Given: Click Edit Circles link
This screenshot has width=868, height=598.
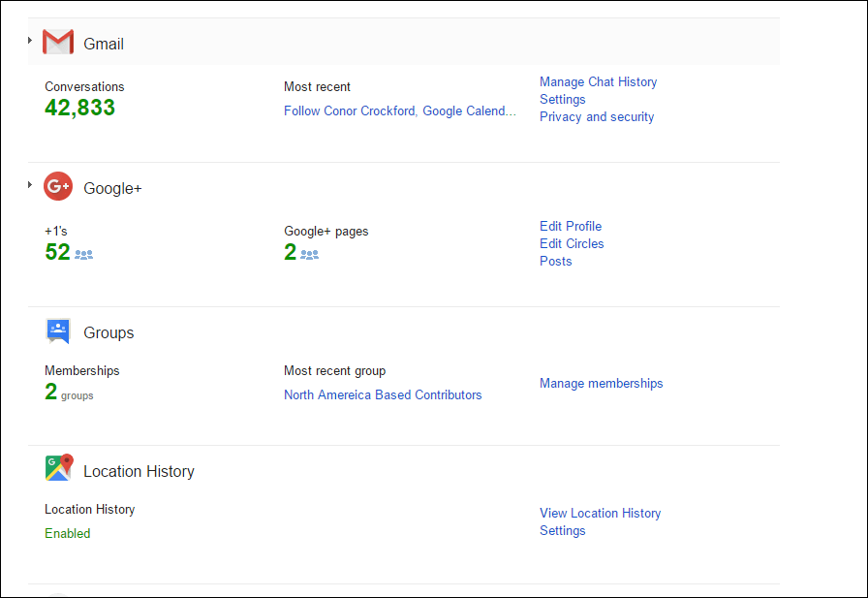Looking at the screenshot, I should pyautogui.click(x=572, y=243).
